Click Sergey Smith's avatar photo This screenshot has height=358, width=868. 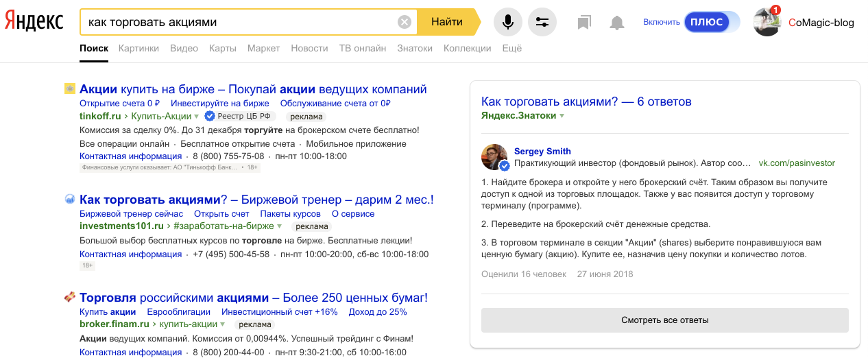(496, 157)
